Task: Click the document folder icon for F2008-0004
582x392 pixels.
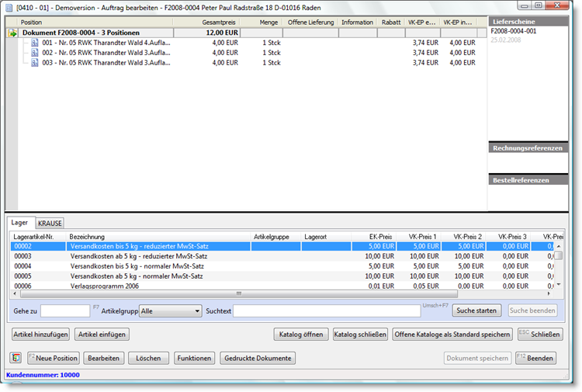Action: 12,33
